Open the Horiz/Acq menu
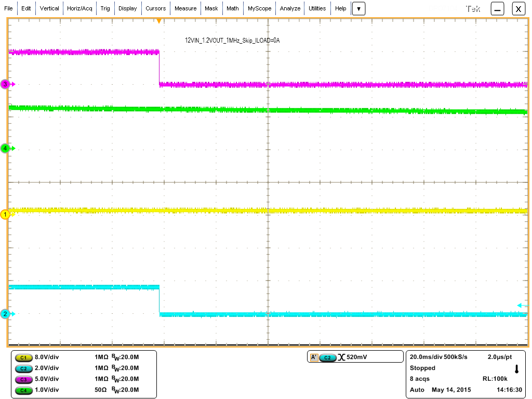Screen dimensions: 532x399 [79, 8]
